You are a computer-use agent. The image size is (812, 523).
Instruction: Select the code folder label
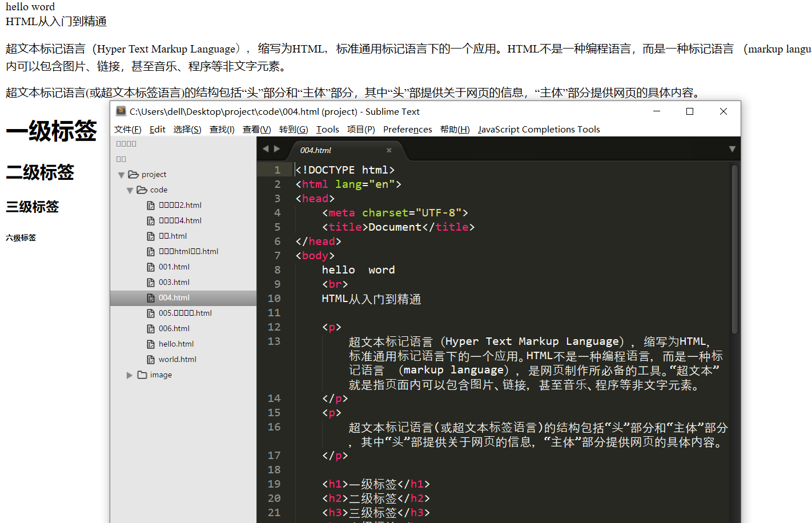(159, 190)
